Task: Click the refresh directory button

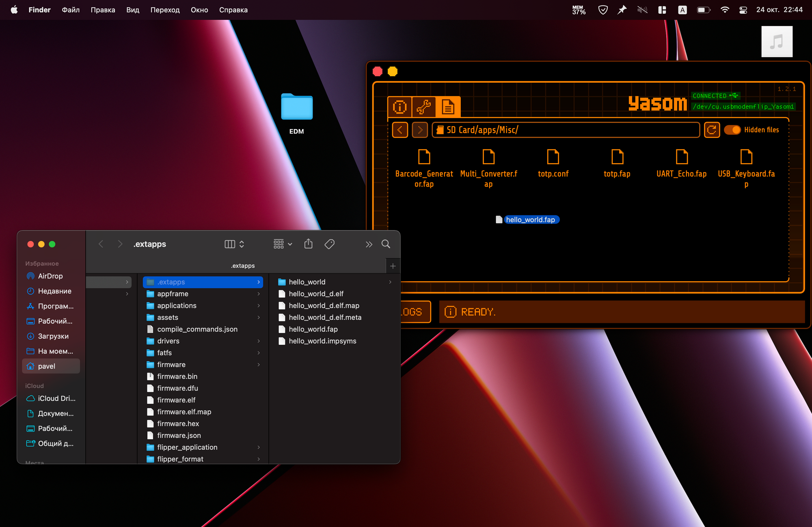Action: click(x=712, y=130)
